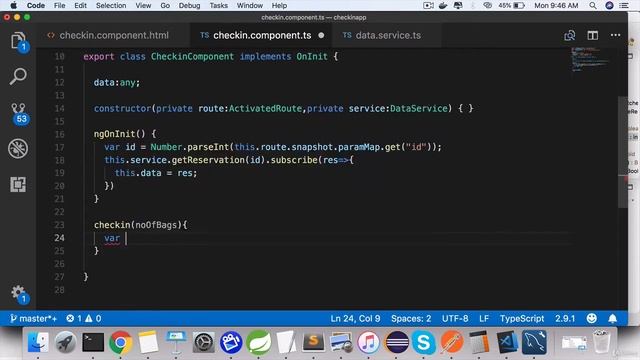Click the Docker whale icon in the menu bar

coord(443,5)
